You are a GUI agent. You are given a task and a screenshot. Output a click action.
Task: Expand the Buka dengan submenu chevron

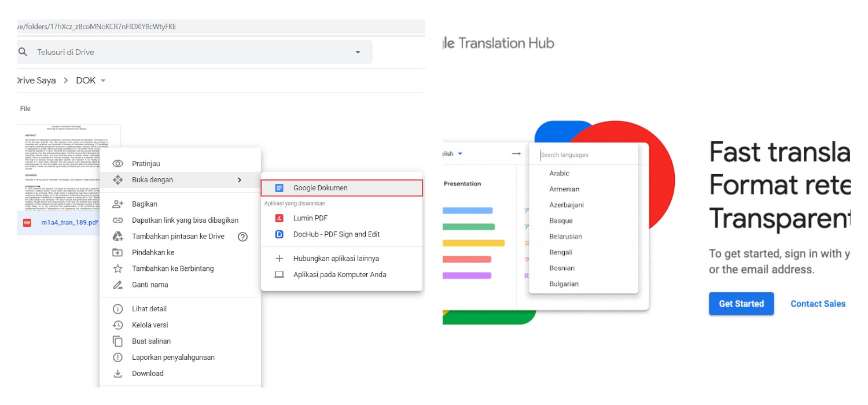click(x=240, y=180)
